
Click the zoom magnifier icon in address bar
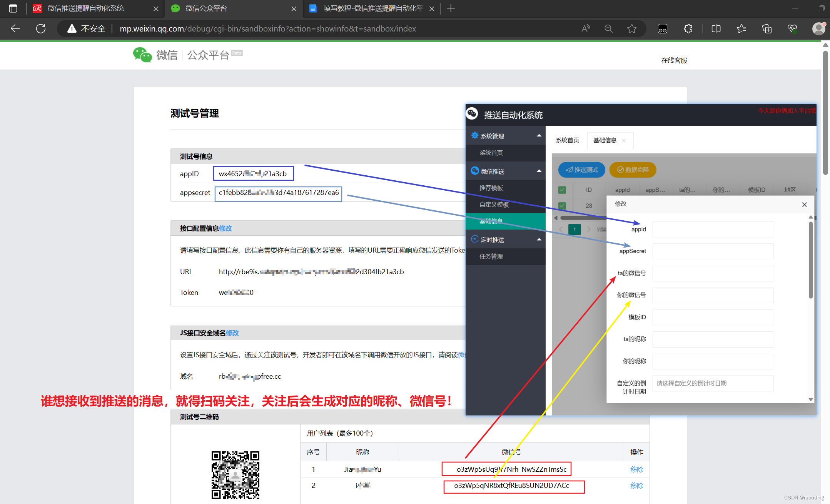608,29
